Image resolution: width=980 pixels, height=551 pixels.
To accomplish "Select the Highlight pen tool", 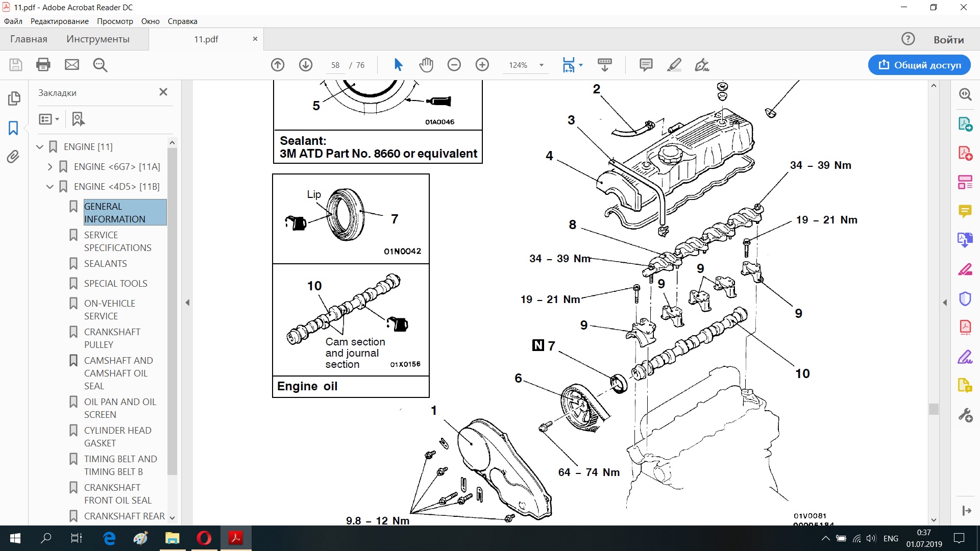I will coord(674,65).
